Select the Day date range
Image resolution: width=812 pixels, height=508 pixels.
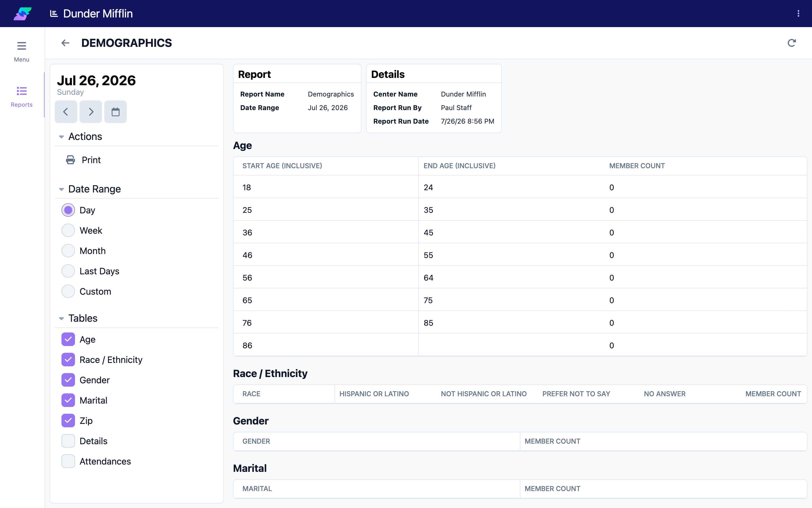click(x=68, y=210)
